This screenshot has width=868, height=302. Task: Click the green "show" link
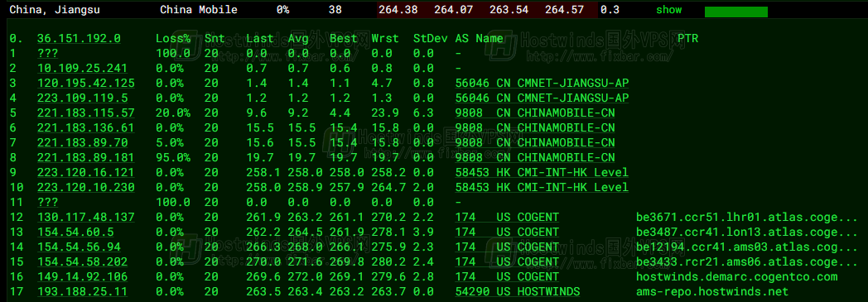pos(668,10)
